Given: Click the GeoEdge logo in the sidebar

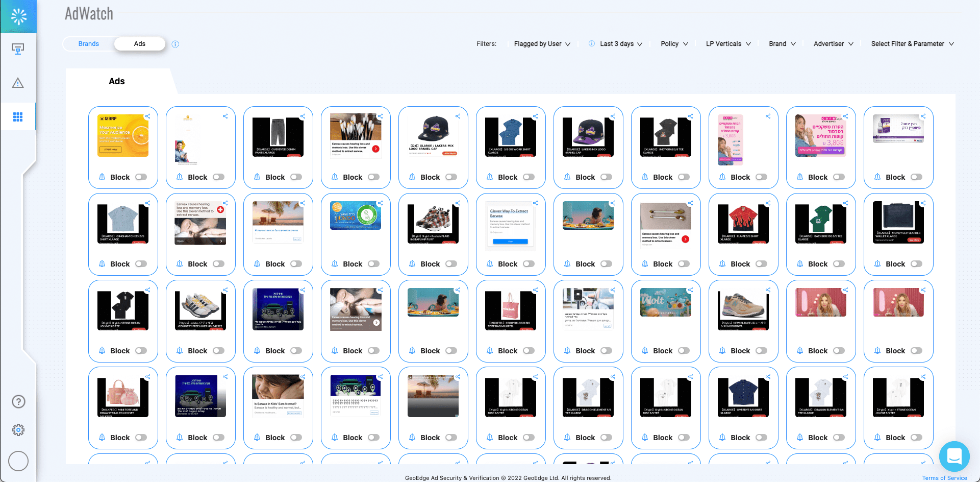Looking at the screenshot, I should [x=18, y=16].
